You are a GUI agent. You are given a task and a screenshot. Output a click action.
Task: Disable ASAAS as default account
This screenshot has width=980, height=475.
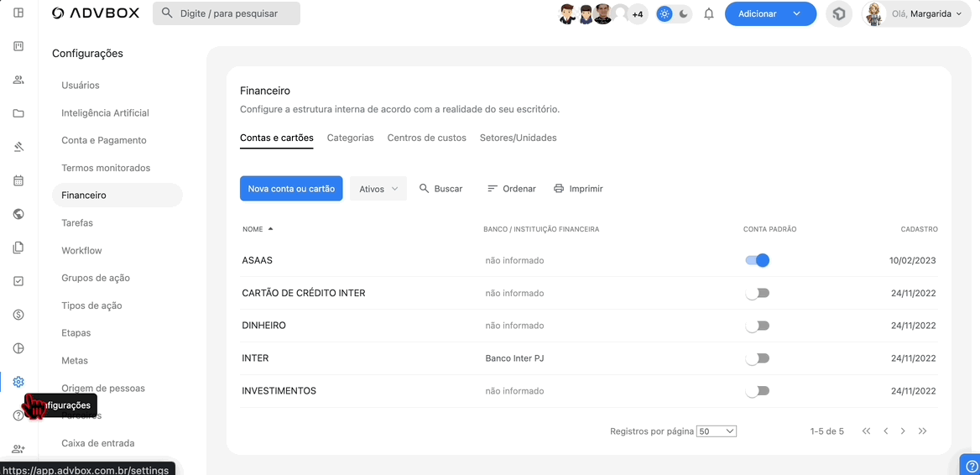758,261
